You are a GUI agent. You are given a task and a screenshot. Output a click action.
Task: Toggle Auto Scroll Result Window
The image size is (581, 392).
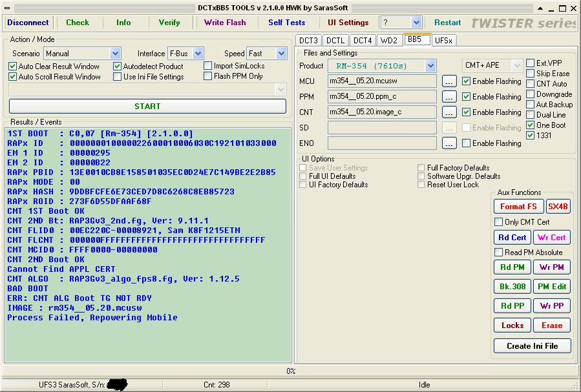12,77
